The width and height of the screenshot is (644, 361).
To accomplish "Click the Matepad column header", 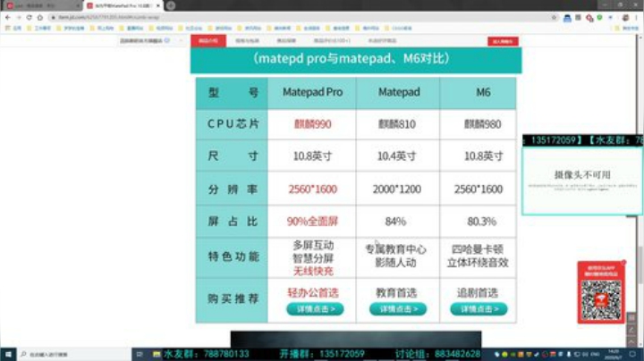I will (x=398, y=92).
